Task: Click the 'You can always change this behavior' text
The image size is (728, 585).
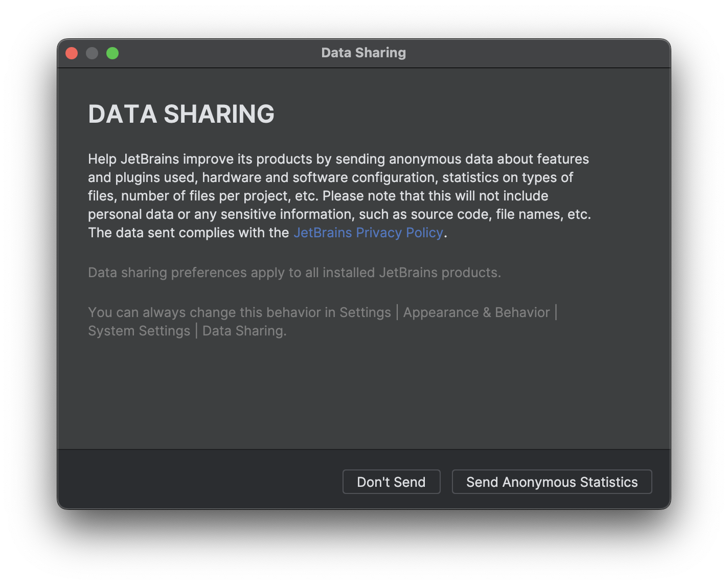Action: [323, 322]
